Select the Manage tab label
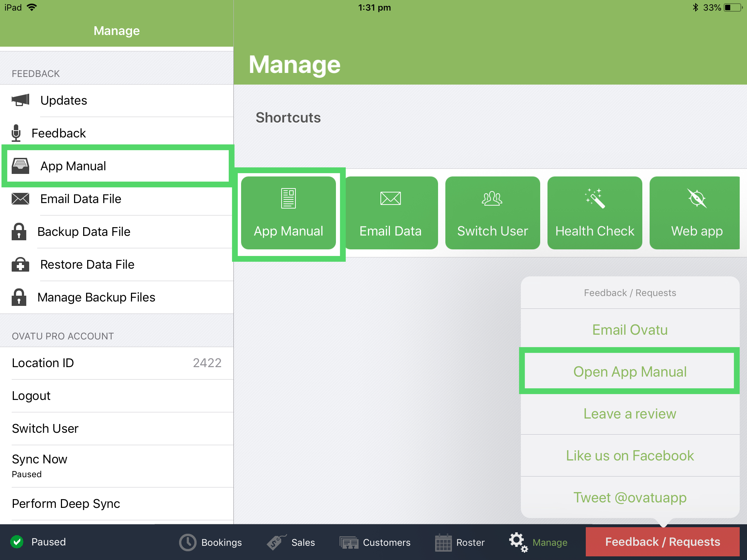This screenshot has height=560, width=747. point(550,542)
